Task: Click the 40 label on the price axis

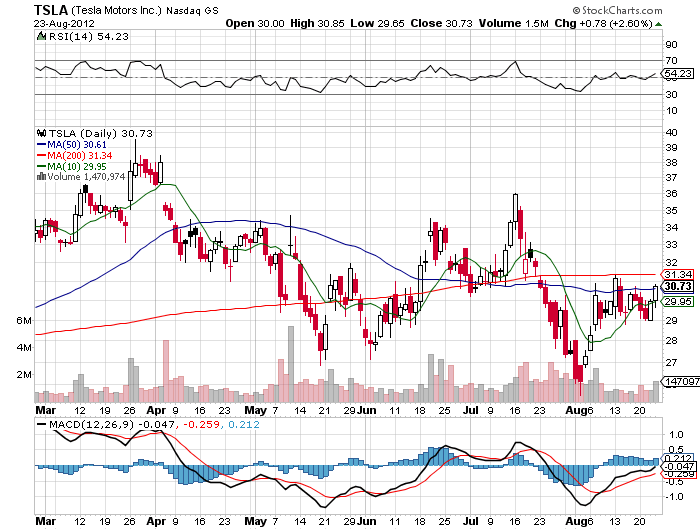Action: 671,132
